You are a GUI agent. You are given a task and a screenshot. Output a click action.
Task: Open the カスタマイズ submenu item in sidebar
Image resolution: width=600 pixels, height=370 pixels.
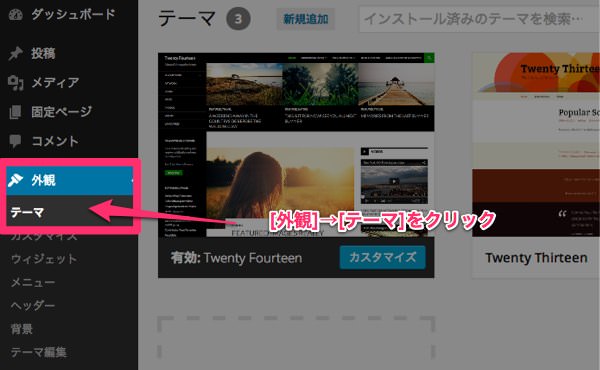pyautogui.click(x=44, y=235)
